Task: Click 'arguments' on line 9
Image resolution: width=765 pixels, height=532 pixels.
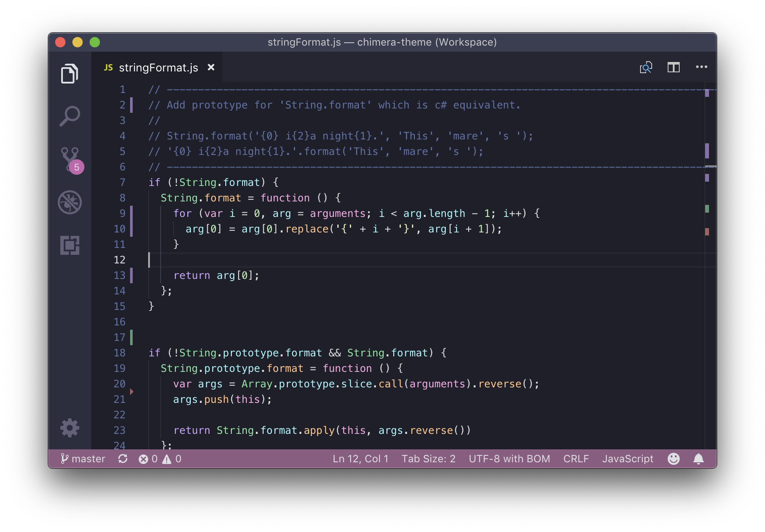Action: (338, 213)
